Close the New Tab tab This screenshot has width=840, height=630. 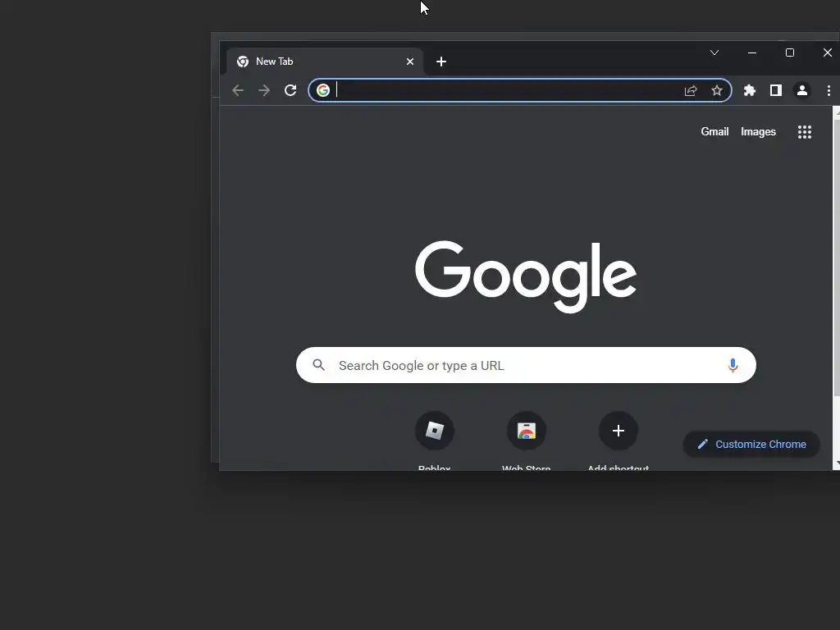click(x=410, y=62)
